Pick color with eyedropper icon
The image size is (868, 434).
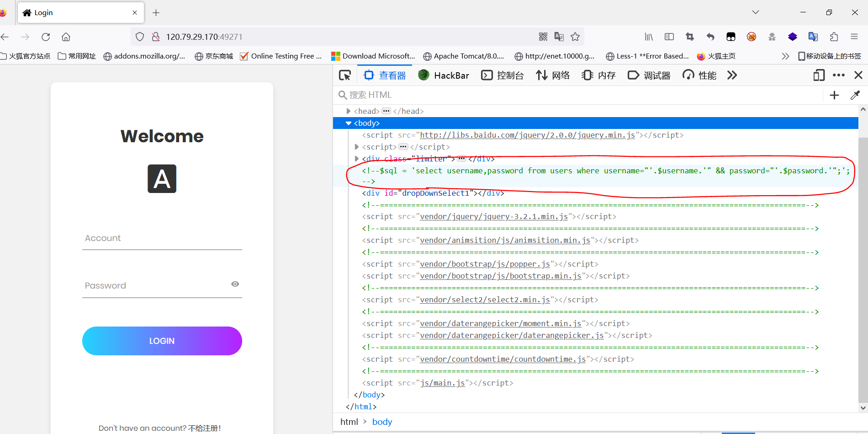click(x=855, y=95)
